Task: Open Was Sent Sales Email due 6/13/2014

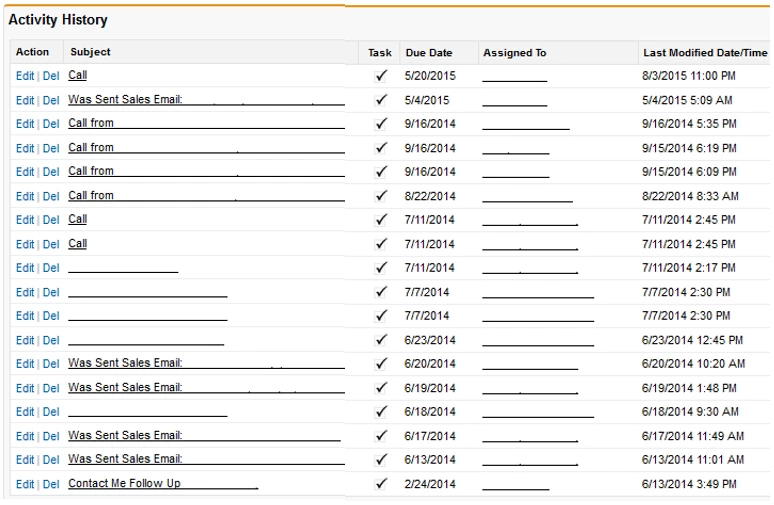Action: (206, 459)
